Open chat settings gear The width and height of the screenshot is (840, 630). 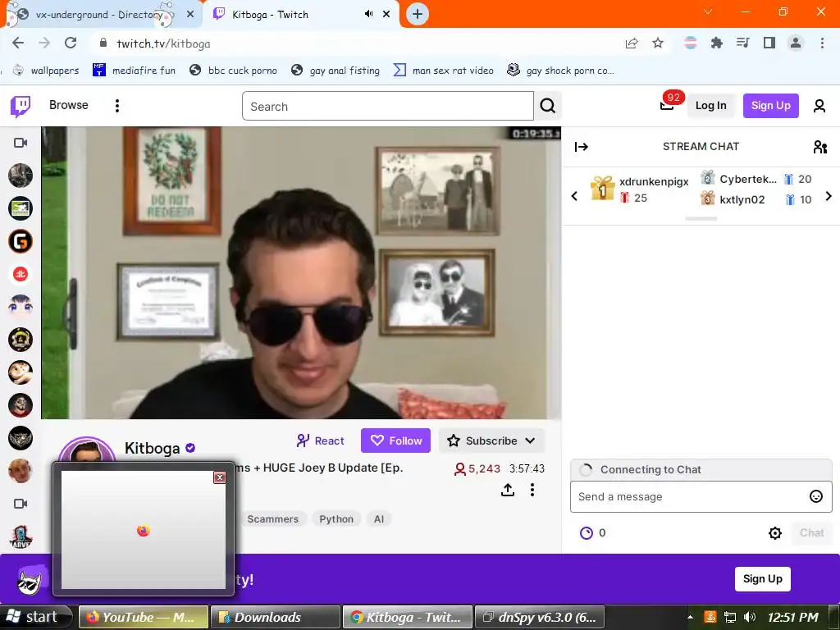coord(774,533)
